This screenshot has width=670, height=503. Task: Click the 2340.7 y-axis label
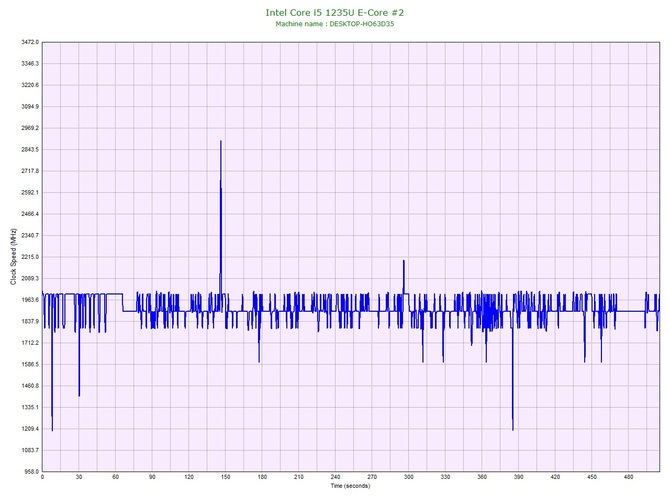[30, 235]
